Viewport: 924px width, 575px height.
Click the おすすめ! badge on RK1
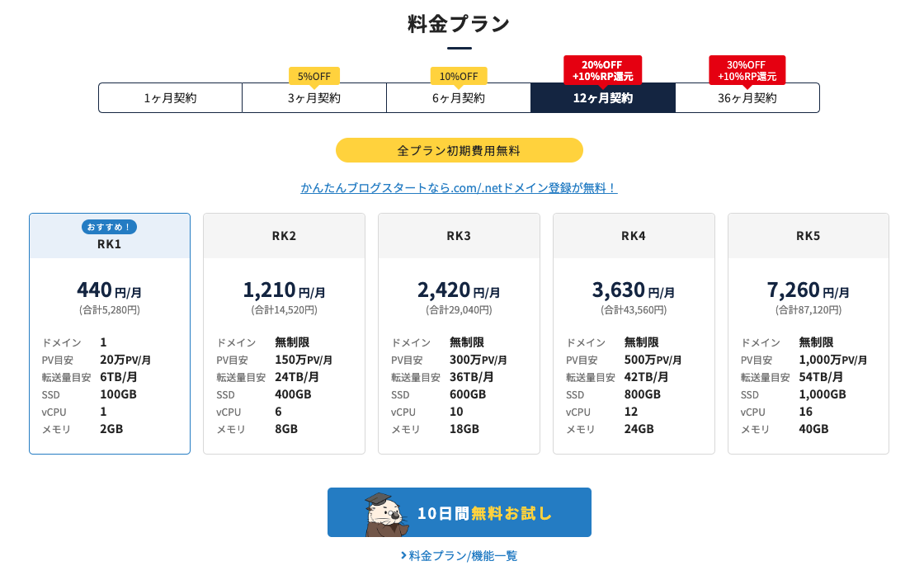tap(110, 226)
